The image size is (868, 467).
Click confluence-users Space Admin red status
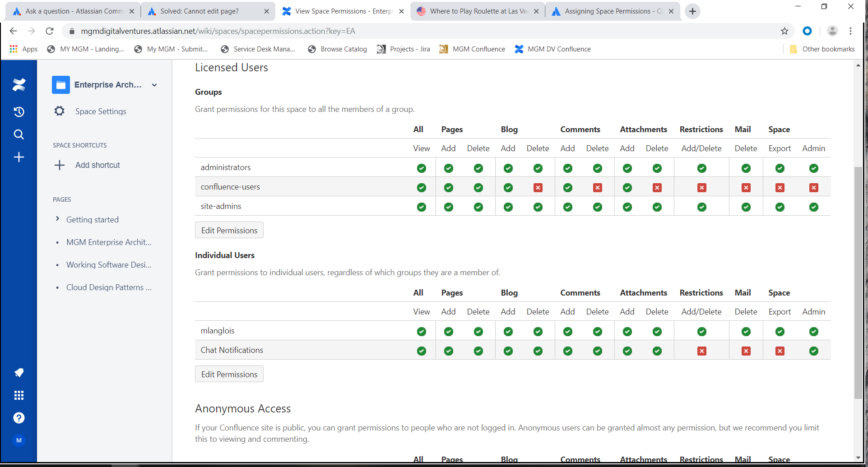(813, 188)
